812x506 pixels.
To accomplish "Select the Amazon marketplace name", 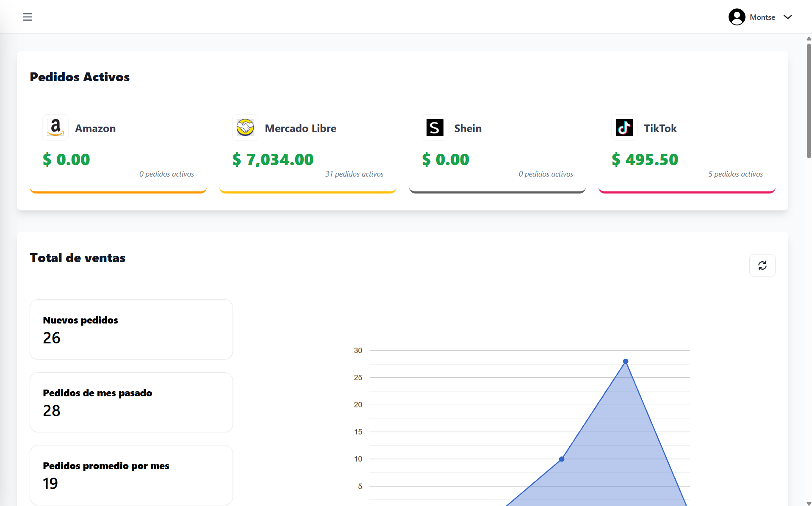I will 95,128.
